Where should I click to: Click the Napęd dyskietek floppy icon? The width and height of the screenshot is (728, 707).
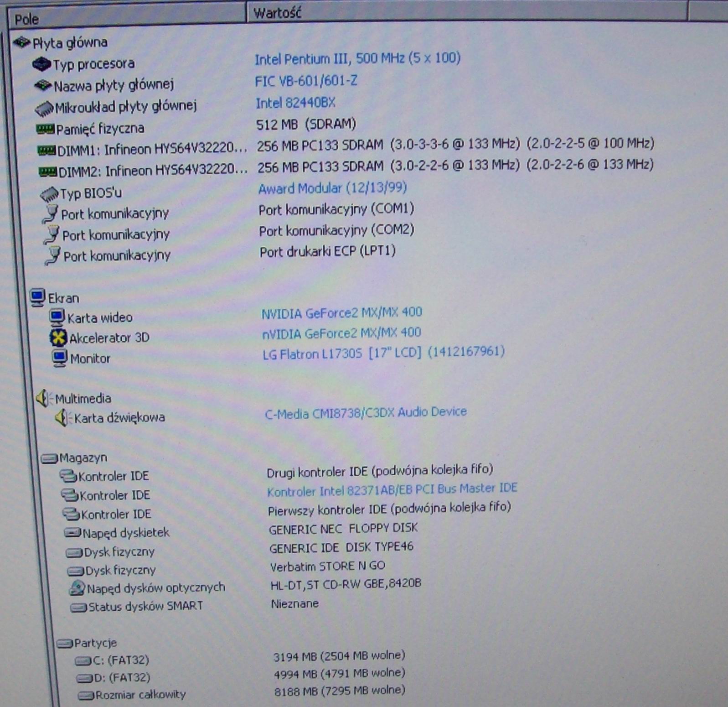click(73, 533)
